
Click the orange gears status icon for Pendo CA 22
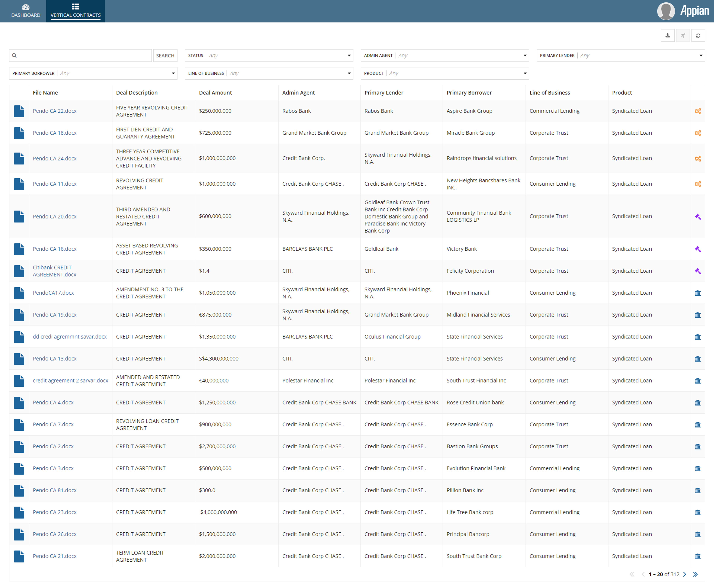698,111
